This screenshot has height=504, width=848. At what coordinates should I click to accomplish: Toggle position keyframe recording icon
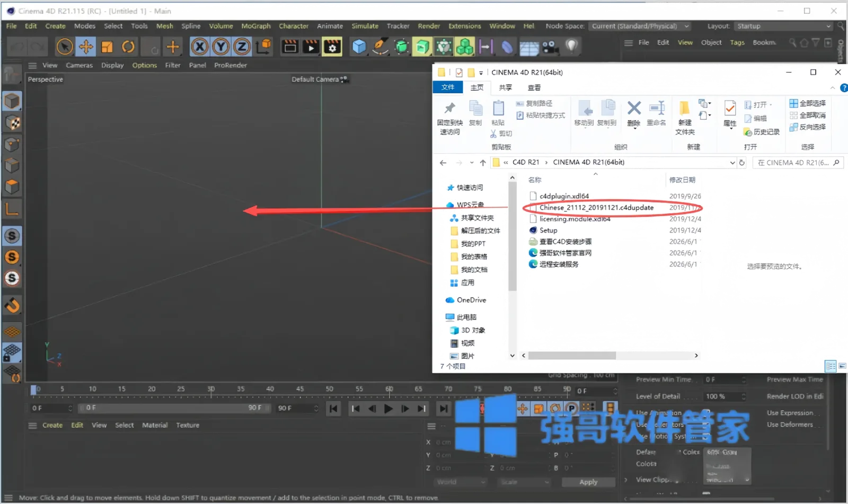click(x=523, y=408)
